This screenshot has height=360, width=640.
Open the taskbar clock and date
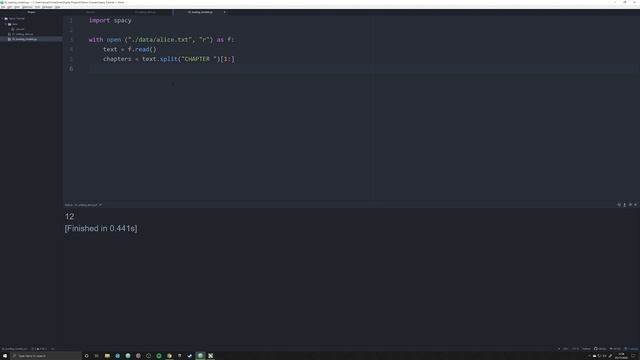point(621,356)
